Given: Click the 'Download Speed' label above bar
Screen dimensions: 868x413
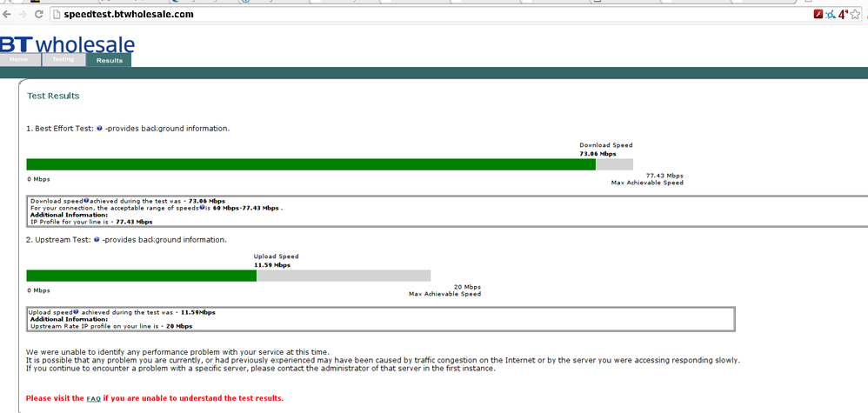Looking at the screenshot, I should tap(606, 145).
